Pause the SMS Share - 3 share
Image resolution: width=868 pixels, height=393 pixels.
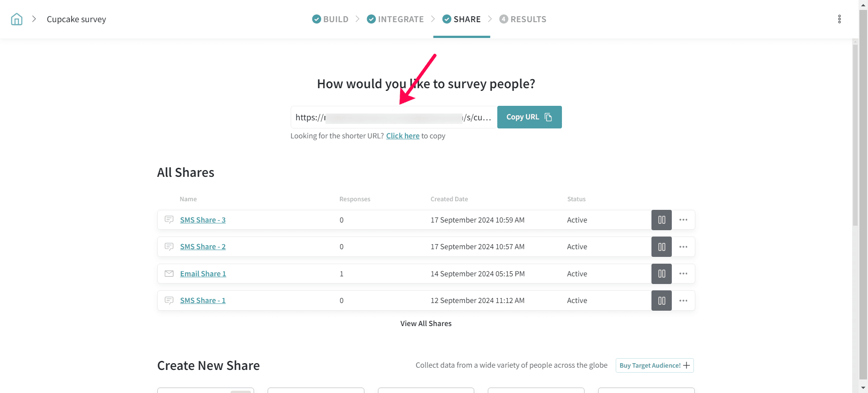tap(661, 220)
